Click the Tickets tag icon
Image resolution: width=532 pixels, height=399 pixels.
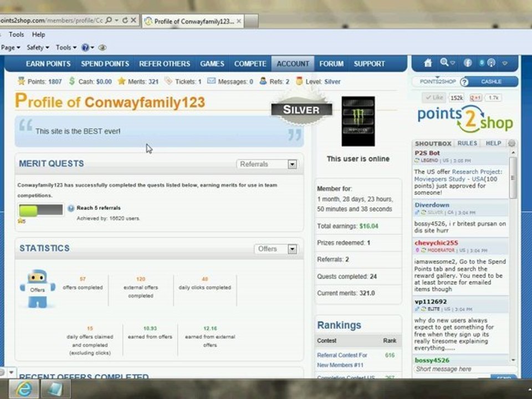point(168,81)
